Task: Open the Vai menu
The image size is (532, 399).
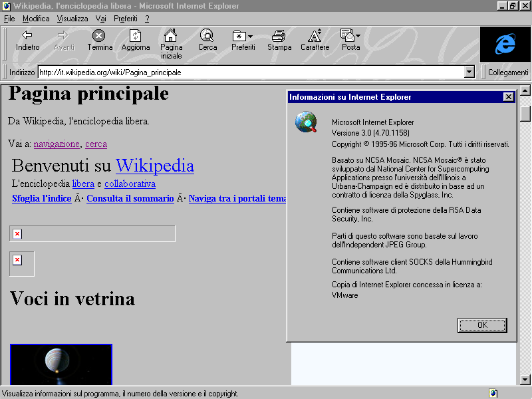Action: [101, 19]
